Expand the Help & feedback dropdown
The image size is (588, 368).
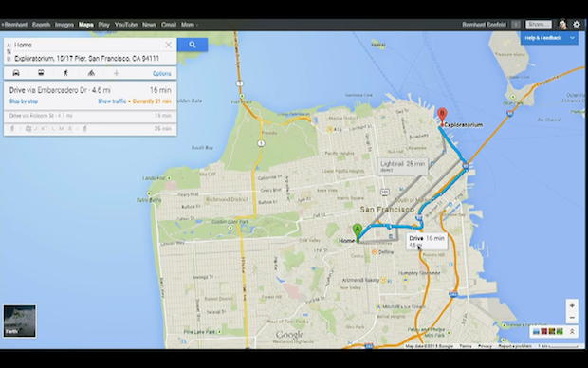(572, 38)
